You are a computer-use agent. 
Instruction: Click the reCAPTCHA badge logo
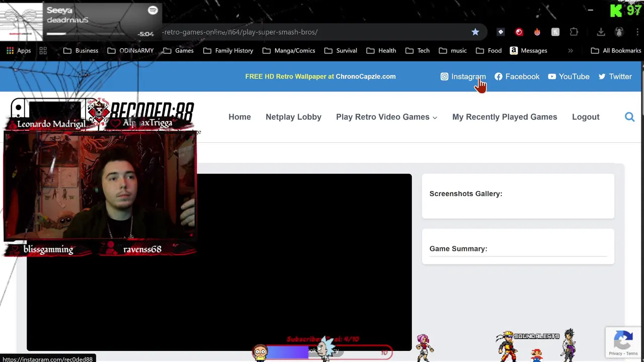click(623, 340)
